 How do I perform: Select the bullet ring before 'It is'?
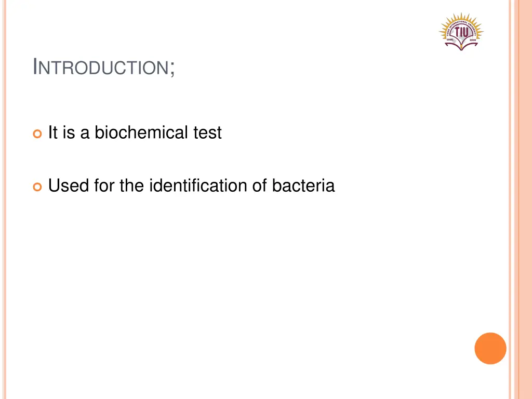tap(37, 134)
